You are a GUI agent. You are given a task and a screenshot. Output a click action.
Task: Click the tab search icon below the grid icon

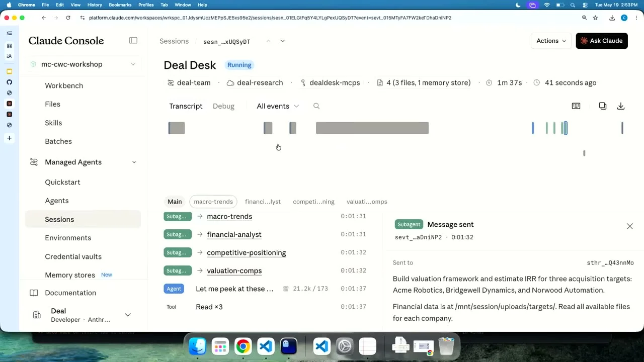9,56
